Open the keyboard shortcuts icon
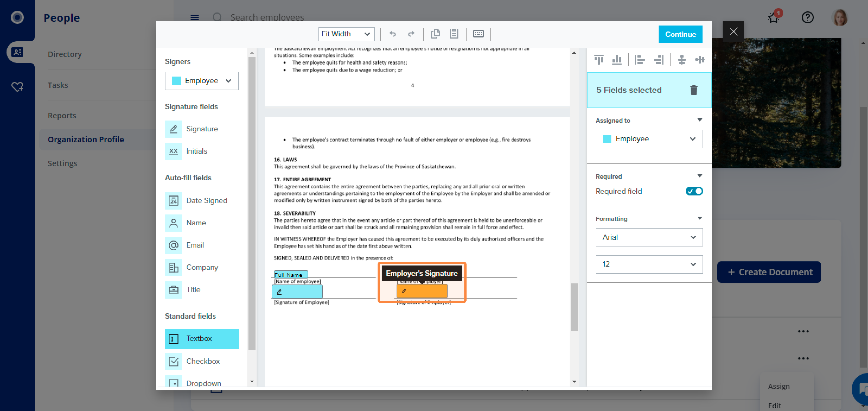 point(478,34)
